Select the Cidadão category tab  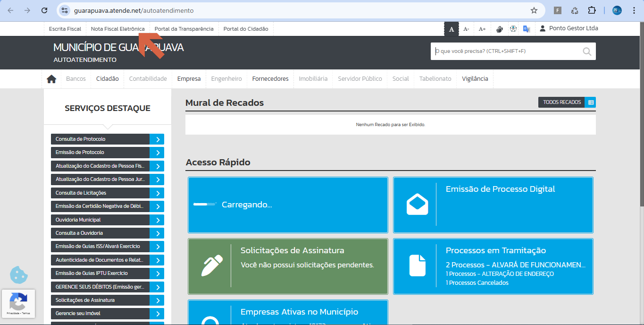pyautogui.click(x=108, y=79)
